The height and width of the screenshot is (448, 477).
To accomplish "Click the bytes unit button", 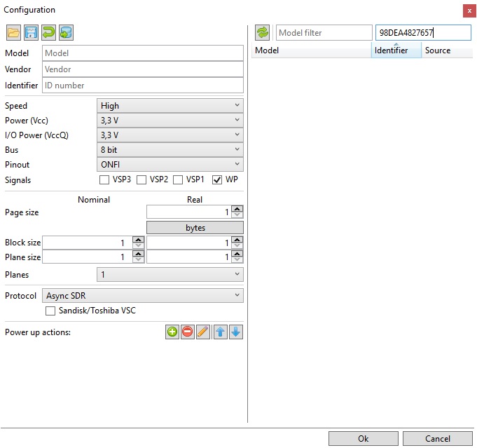I will tap(195, 227).
